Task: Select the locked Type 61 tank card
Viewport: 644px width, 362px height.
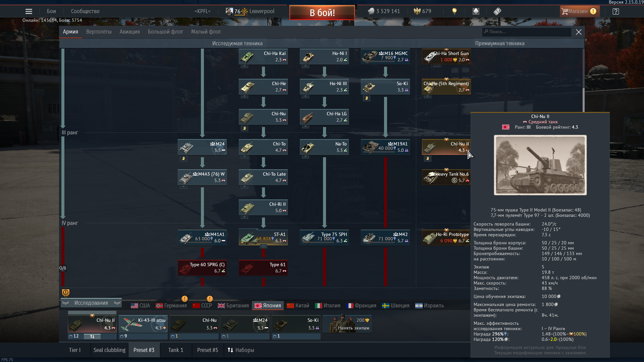Action: click(263, 268)
